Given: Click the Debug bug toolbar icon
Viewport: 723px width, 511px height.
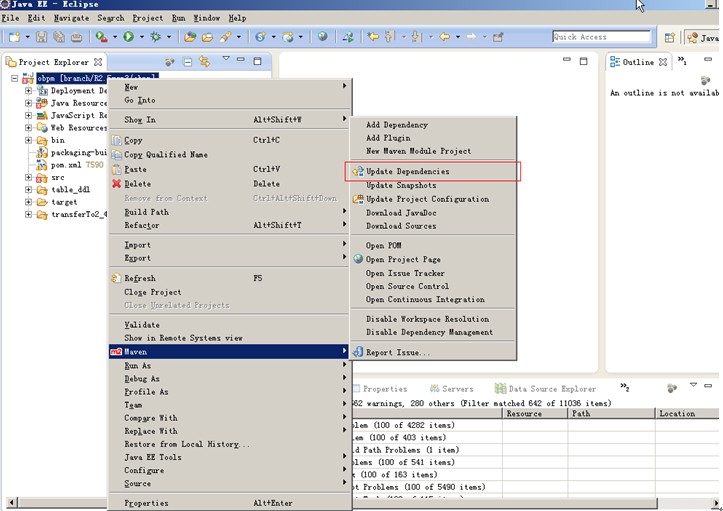Looking at the screenshot, I should (x=155, y=37).
